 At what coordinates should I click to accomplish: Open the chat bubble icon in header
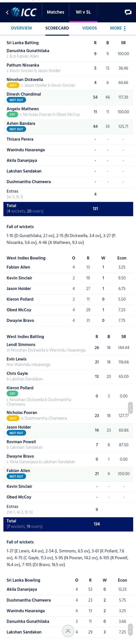point(128,12)
